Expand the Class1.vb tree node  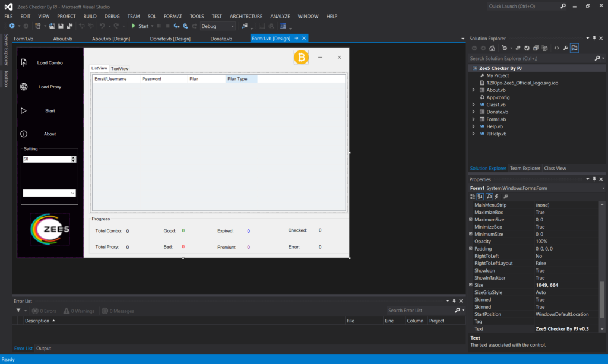[x=473, y=105]
